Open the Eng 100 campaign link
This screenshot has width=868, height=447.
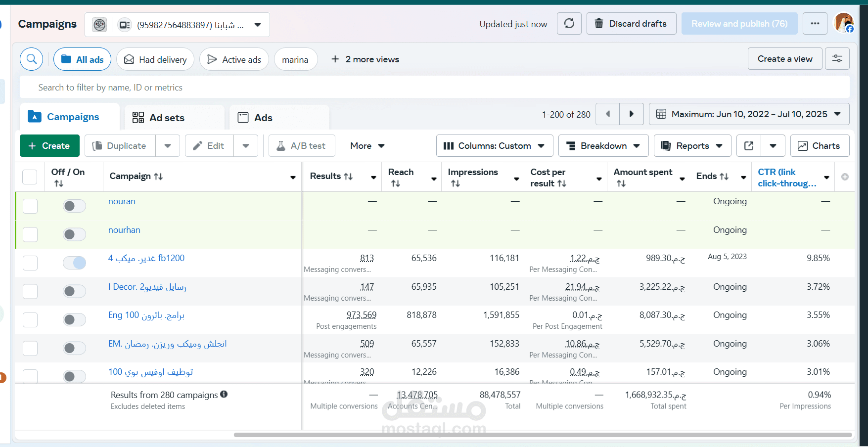coord(146,315)
